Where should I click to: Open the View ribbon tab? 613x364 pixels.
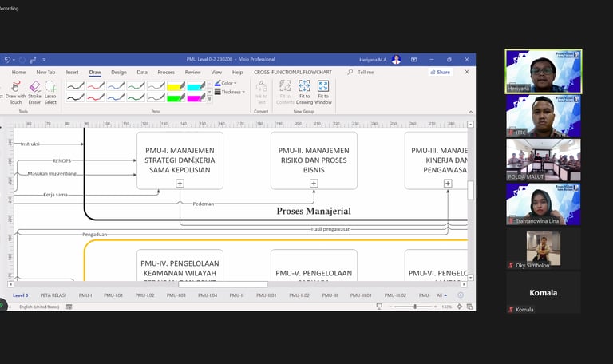pos(216,73)
